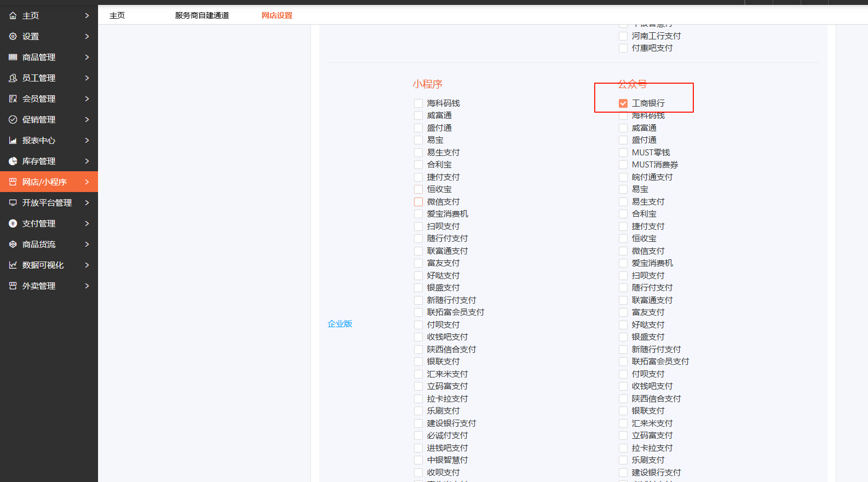Open 外卖管理 sidebar menu
Screen dimensions: 868x482
pos(49,286)
